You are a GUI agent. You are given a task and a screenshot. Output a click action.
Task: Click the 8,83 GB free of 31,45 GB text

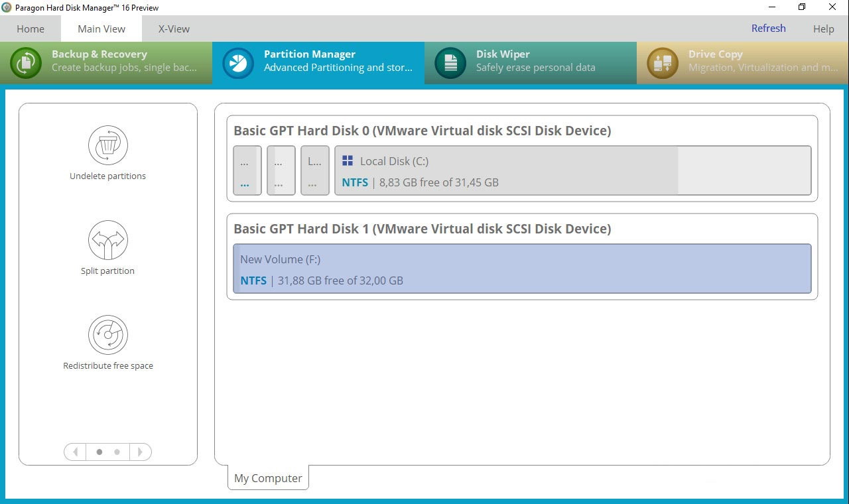coord(438,182)
